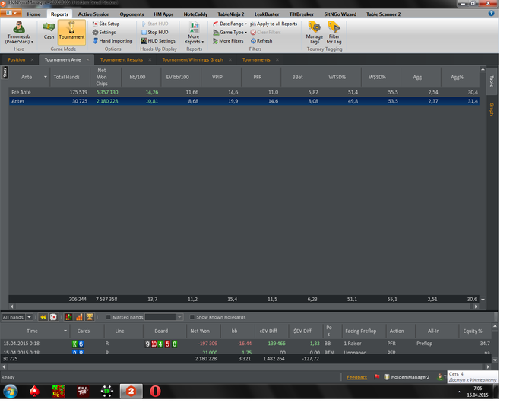
Task: Click the colored grid matrix icon
Action: point(68,317)
